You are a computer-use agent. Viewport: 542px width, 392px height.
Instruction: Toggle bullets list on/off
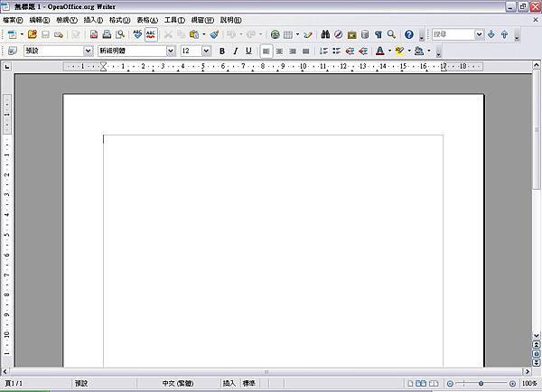pos(337,51)
